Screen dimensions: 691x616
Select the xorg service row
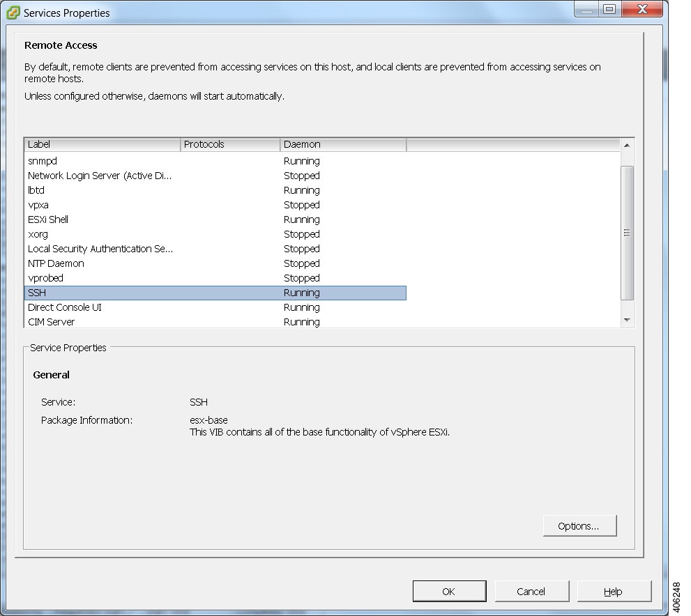(215, 234)
